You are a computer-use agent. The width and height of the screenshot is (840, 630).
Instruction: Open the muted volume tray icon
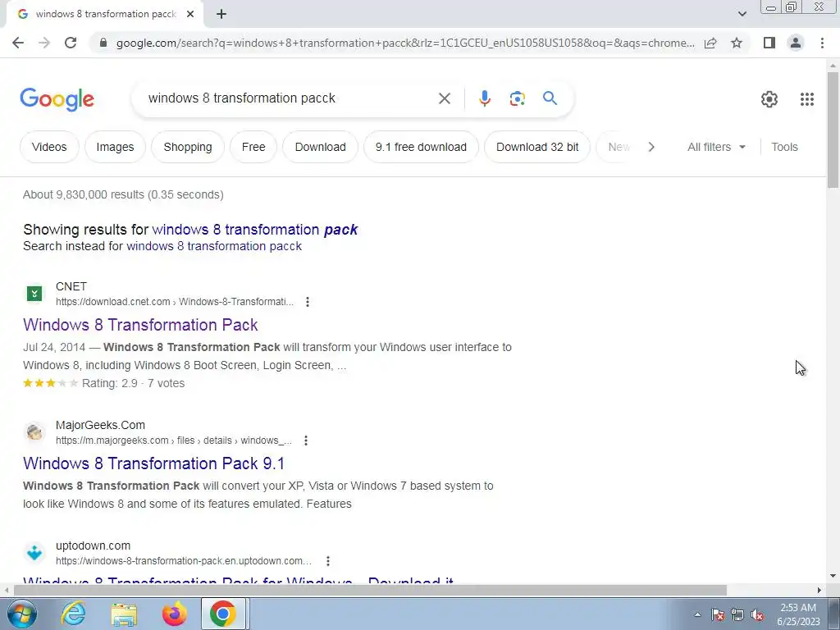click(x=757, y=614)
